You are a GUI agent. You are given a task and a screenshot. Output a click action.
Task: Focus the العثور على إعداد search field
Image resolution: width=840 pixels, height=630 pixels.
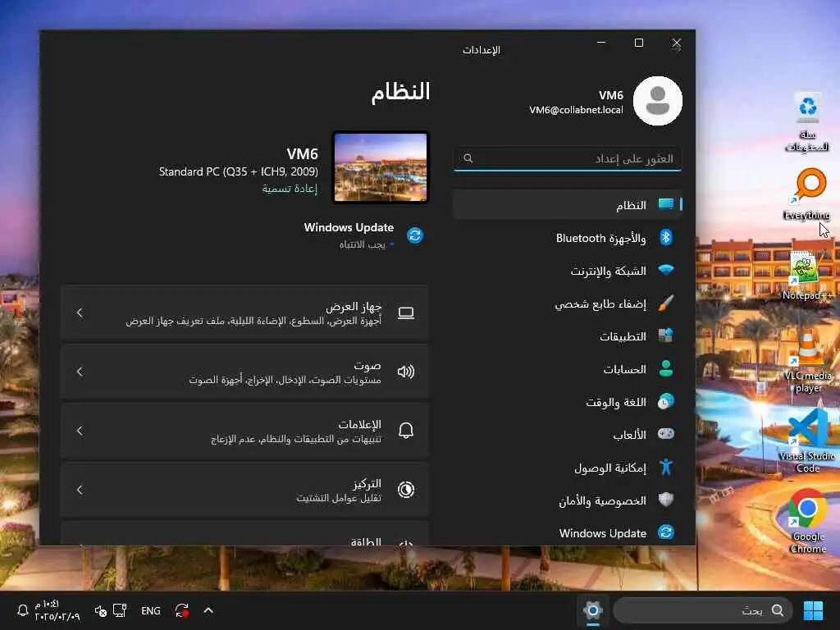[568, 158]
